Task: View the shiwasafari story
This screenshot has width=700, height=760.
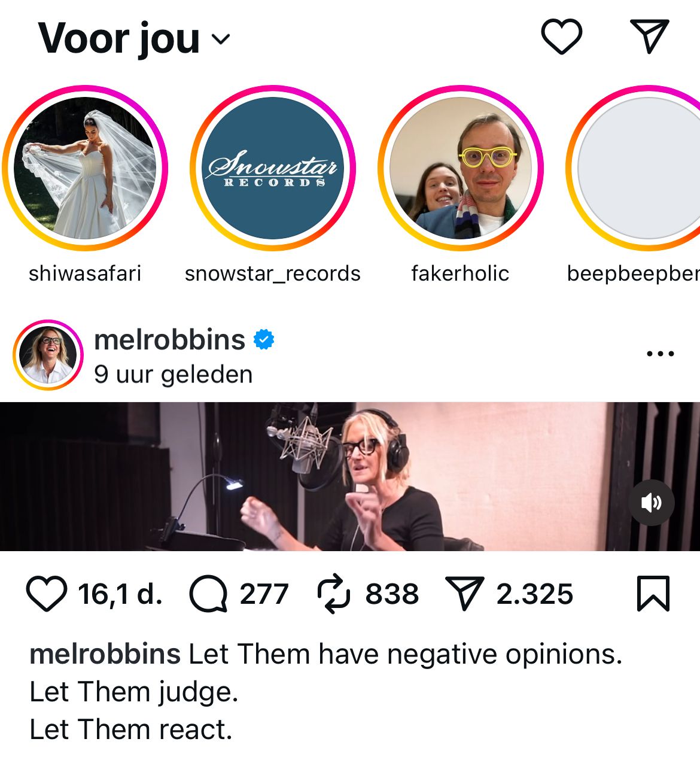Action: pos(85,168)
